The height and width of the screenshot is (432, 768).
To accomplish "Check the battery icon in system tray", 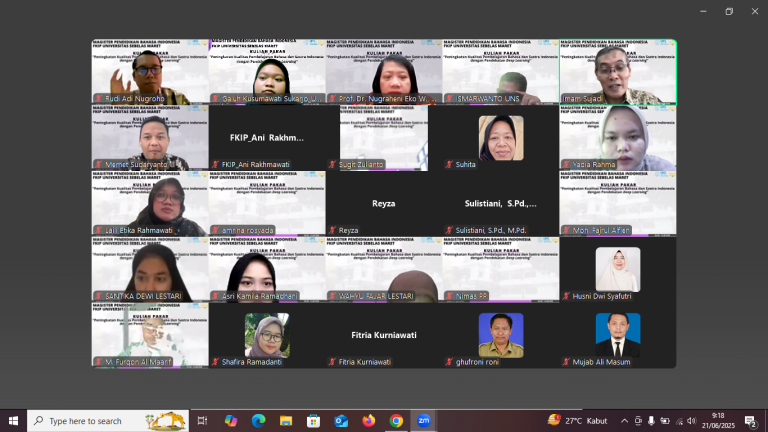I will pos(665,421).
